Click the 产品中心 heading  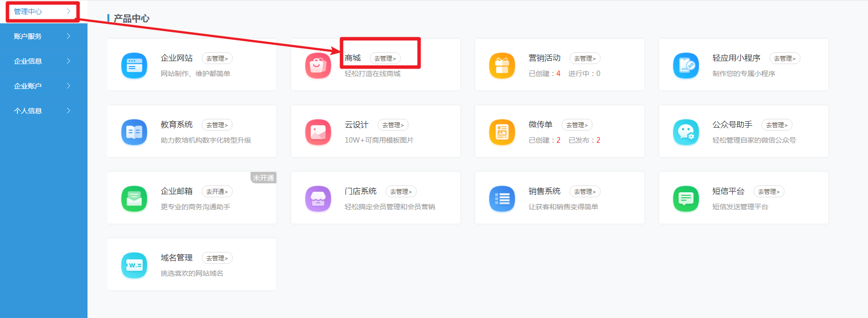131,18
